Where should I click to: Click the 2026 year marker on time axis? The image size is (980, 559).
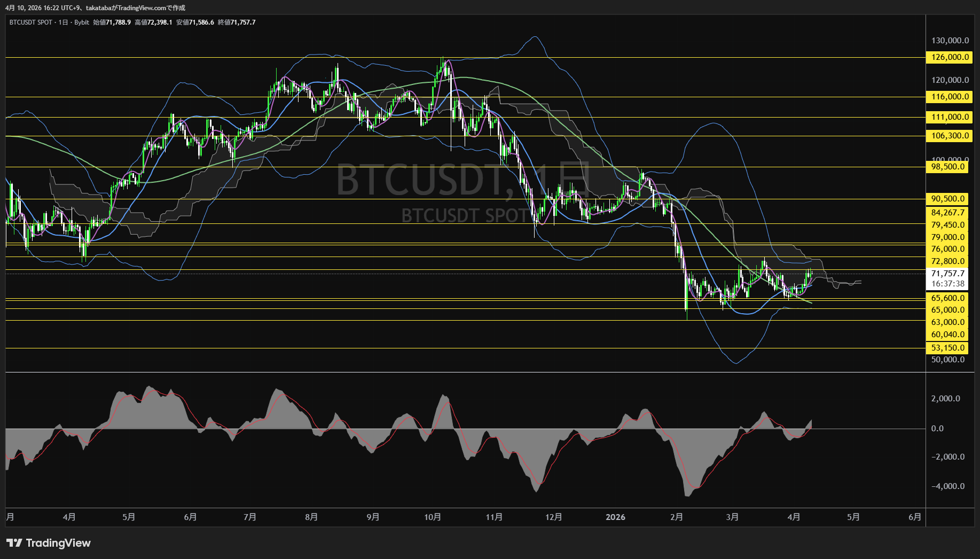[615, 517]
